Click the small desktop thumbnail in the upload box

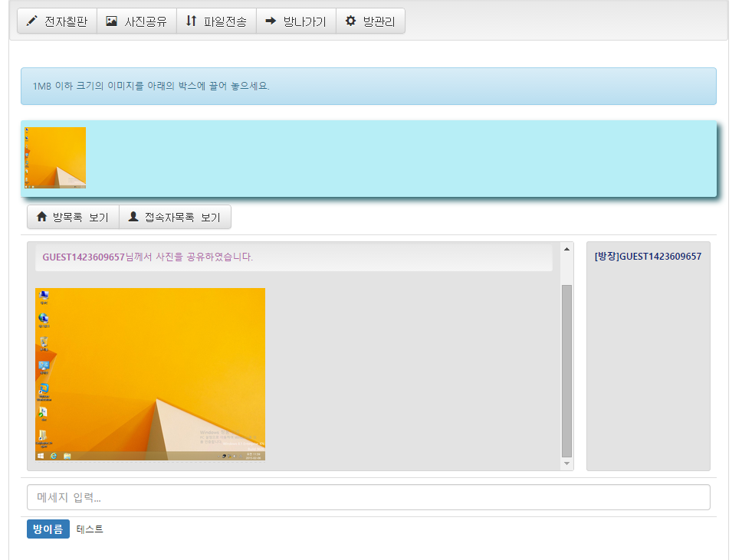pos(55,158)
